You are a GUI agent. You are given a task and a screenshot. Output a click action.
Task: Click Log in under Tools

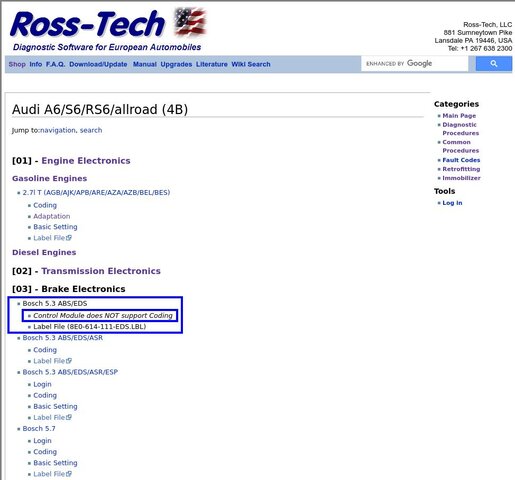tap(452, 203)
